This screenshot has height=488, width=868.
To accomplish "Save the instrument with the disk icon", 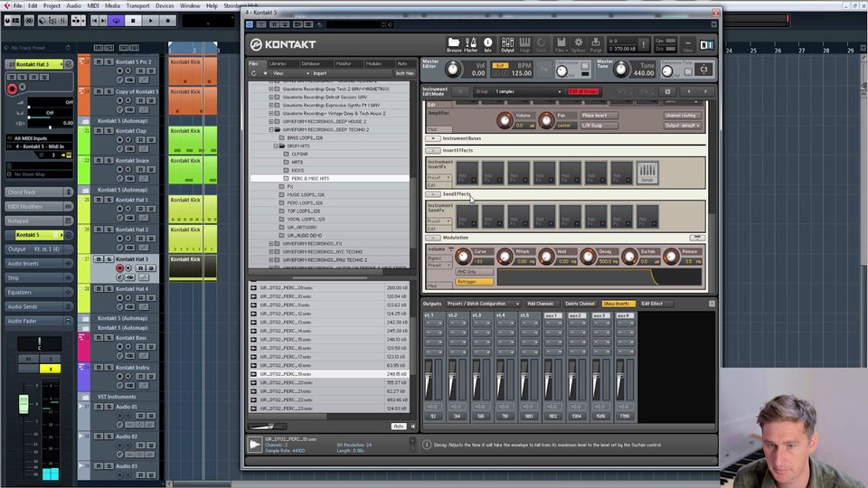I will click(x=667, y=91).
